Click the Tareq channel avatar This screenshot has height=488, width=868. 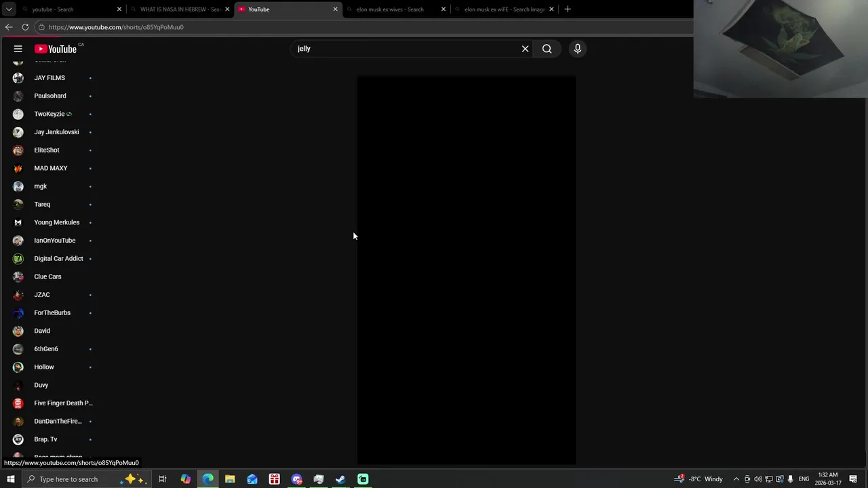18,205
